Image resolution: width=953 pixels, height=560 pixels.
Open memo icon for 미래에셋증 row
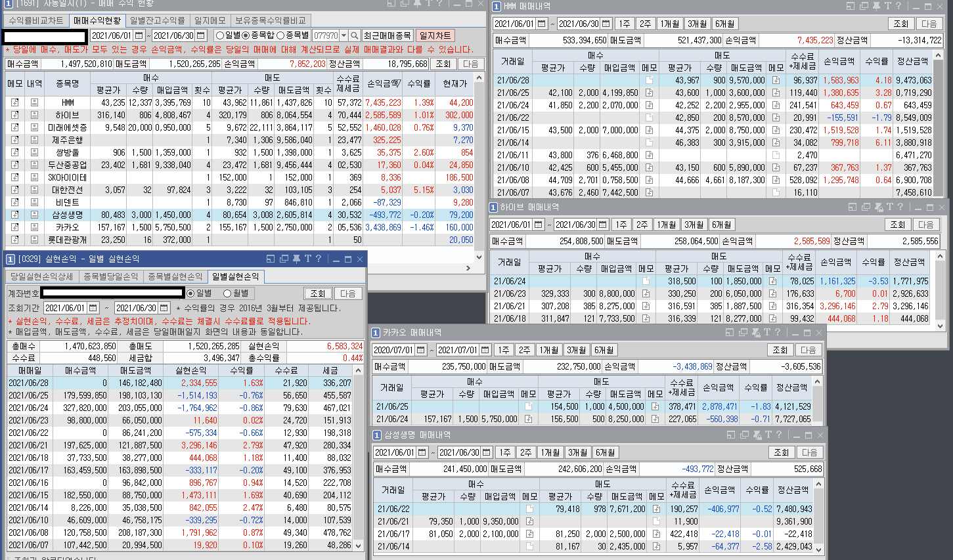(14, 127)
